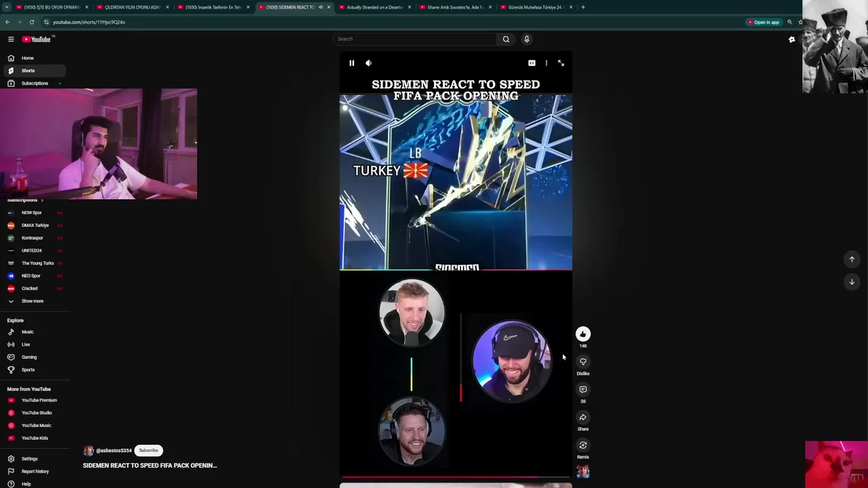Click the search magnifier button
Image resolution: width=868 pixels, height=488 pixels.
[x=506, y=39]
